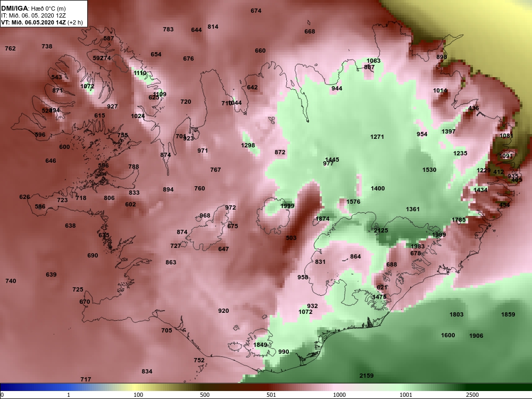The image size is (532, 399).
Task: Click the 1803 value over the sea
Action: tap(456, 314)
